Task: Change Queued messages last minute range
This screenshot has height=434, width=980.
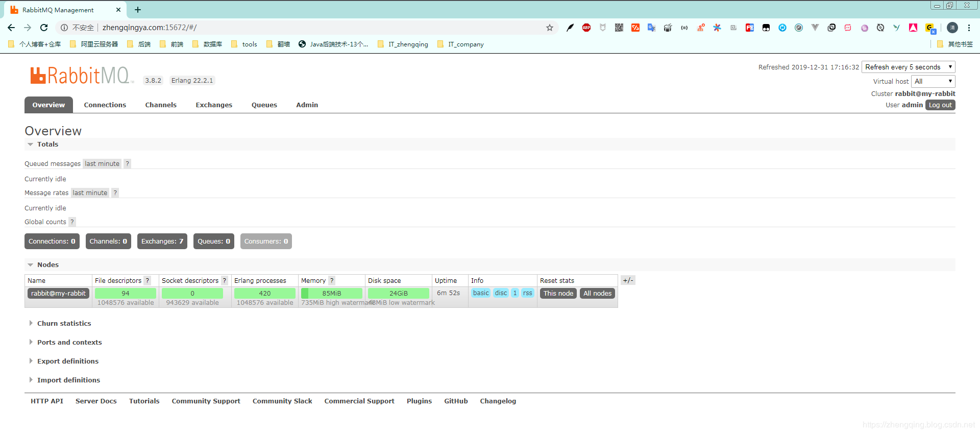Action: [x=102, y=164]
